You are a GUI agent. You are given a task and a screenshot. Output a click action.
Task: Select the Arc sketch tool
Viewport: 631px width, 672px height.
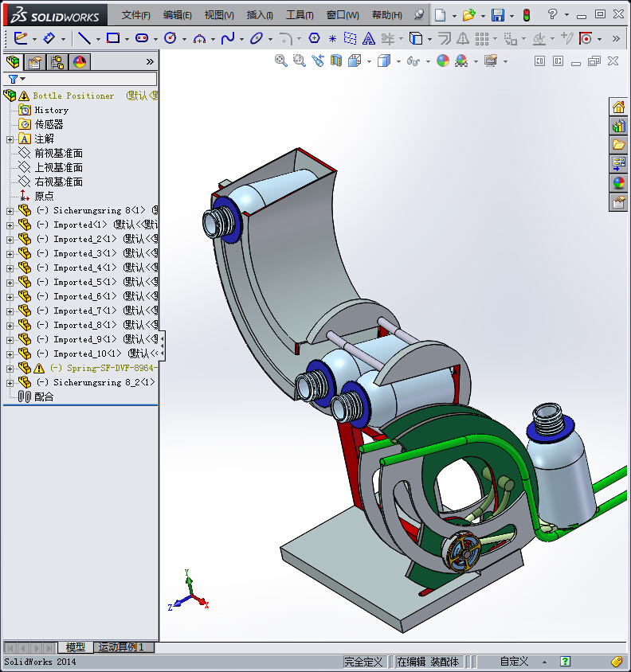point(199,39)
